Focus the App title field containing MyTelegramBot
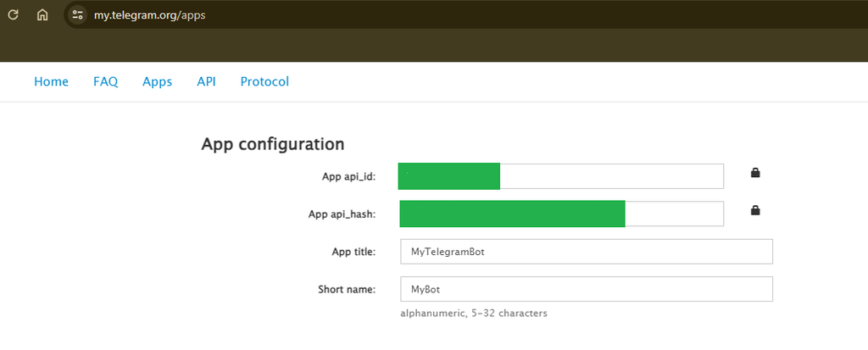The height and width of the screenshot is (350, 868). [x=586, y=252]
